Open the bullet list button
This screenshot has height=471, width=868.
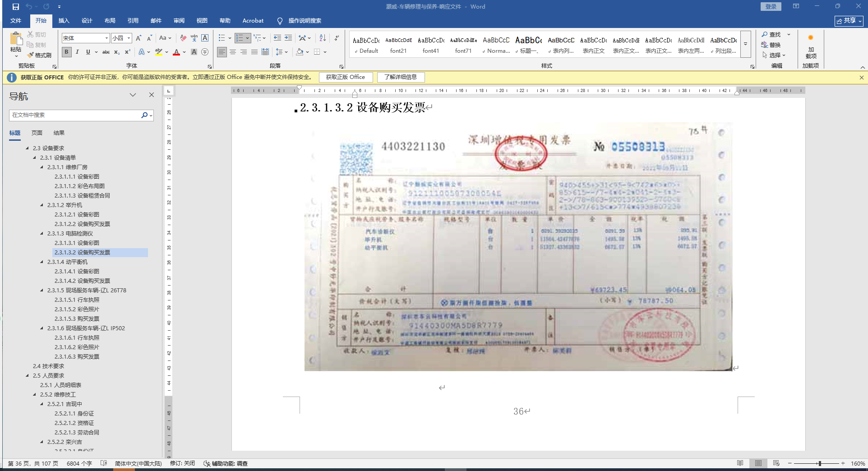tap(222, 38)
